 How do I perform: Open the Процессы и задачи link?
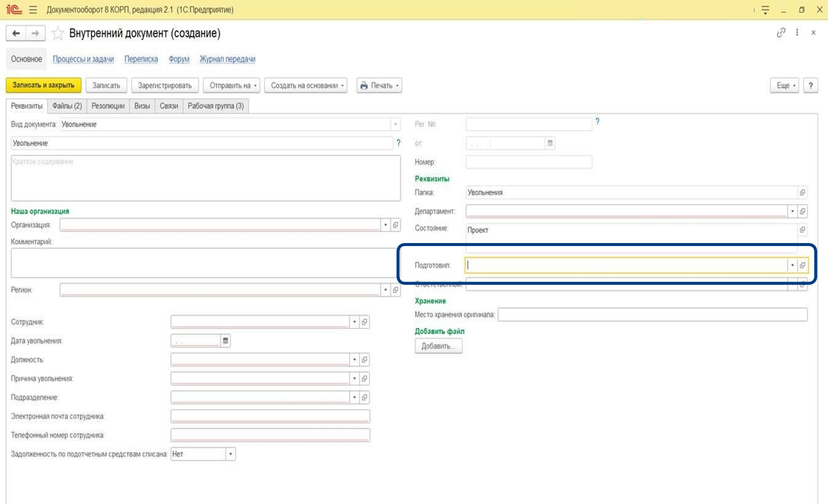pyautogui.click(x=83, y=59)
